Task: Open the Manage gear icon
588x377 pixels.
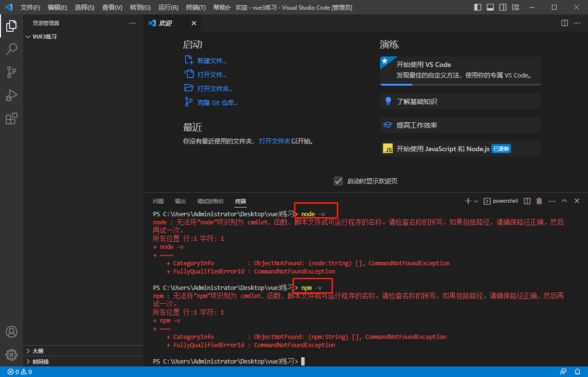Action: tap(12, 355)
